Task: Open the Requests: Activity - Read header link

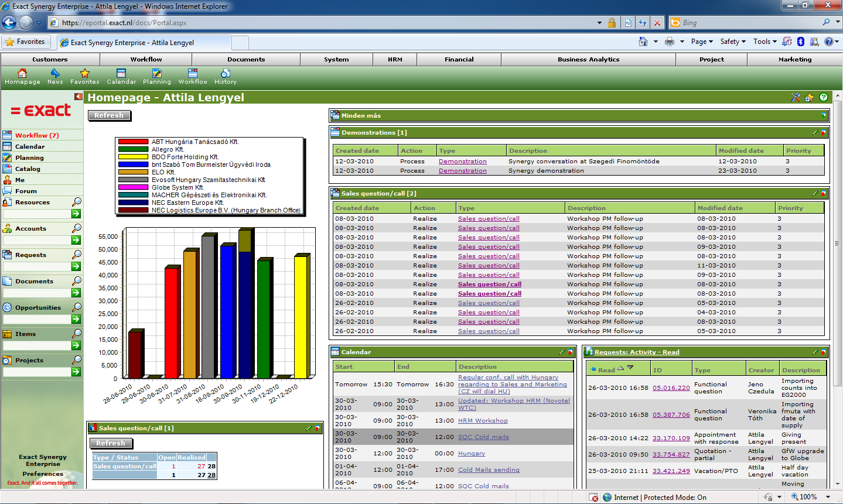Action: [637, 352]
